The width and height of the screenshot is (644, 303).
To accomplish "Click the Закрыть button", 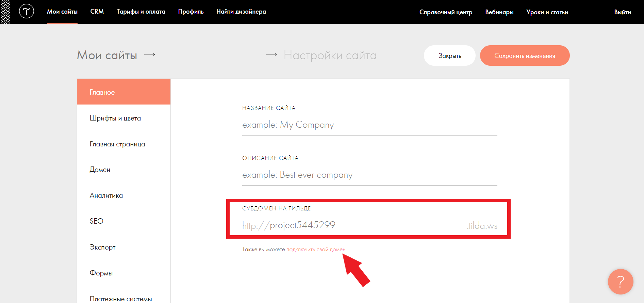I will [x=450, y=55].
